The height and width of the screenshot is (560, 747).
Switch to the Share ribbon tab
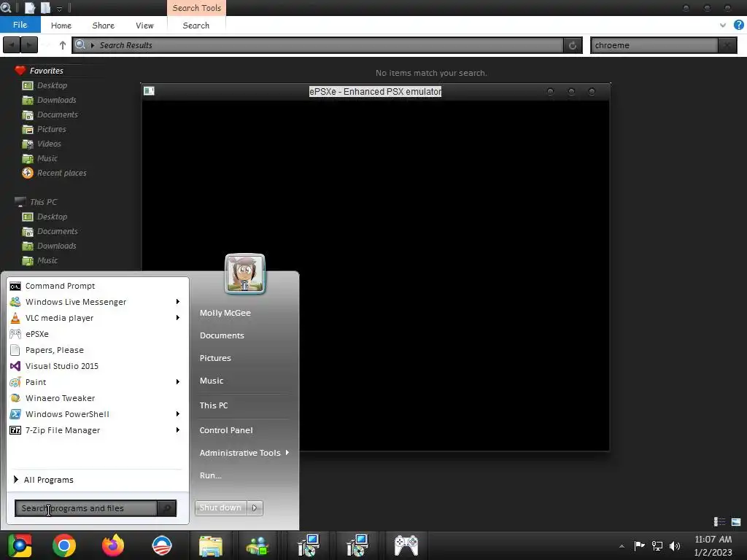pyautogui.click(x=104, y=26)
